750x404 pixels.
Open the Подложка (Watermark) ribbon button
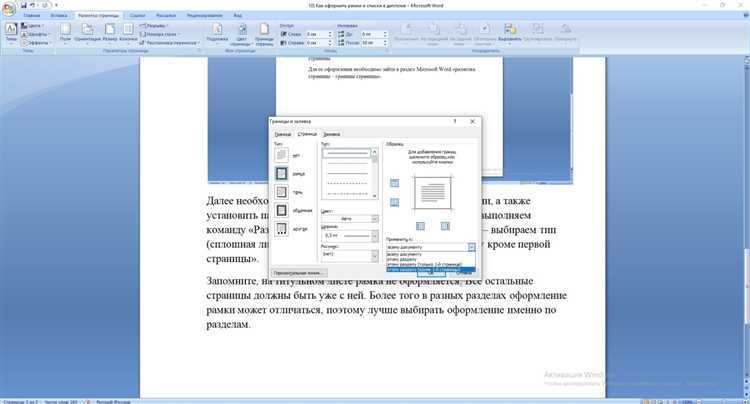[217, 33]
